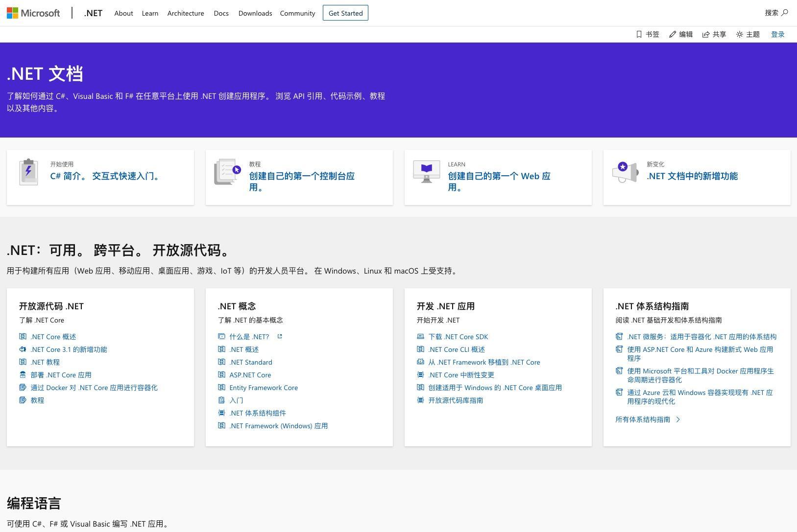Image resolution: width=797 pixels, height=532 pixels.
Task: Click icon beside 开放源代码库指南
Action: coord(420,400)
